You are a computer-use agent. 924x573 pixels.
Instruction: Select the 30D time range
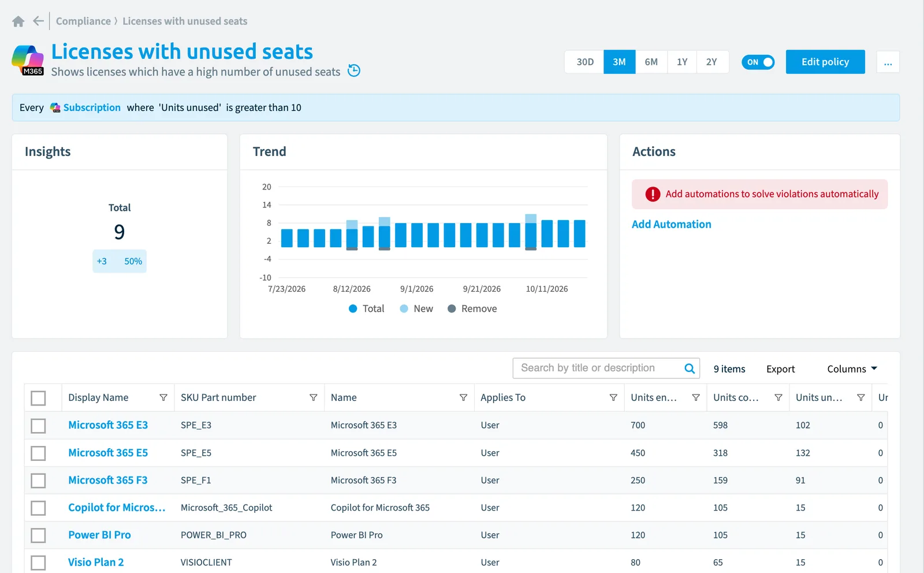point(584,62)
